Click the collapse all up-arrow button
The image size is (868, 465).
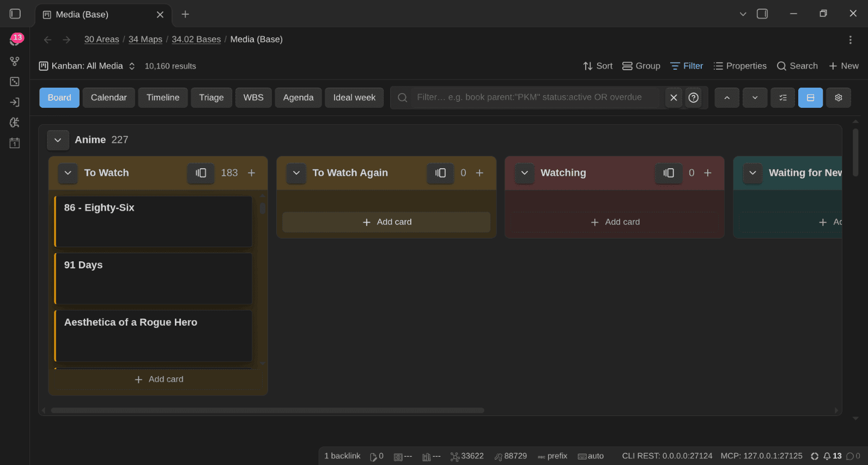click(727, 97)
